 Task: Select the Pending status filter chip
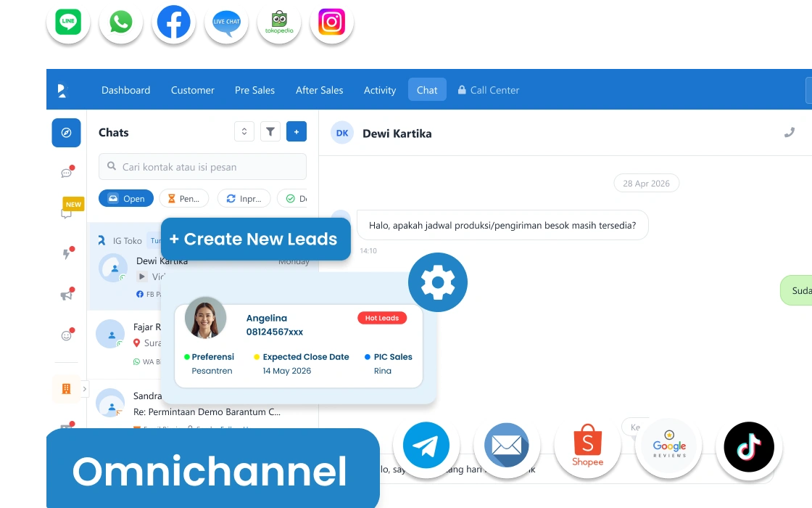(x=184, y=199)
